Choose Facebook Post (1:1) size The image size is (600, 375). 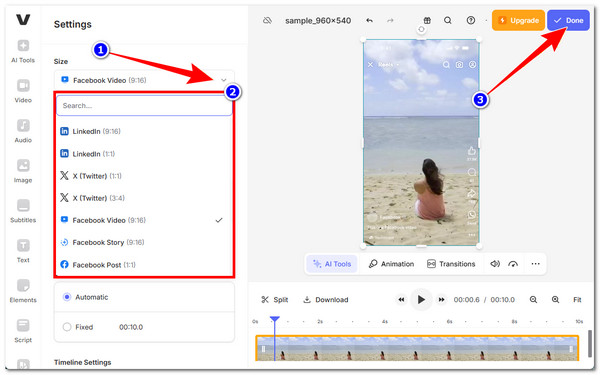[x=144, y=265]
